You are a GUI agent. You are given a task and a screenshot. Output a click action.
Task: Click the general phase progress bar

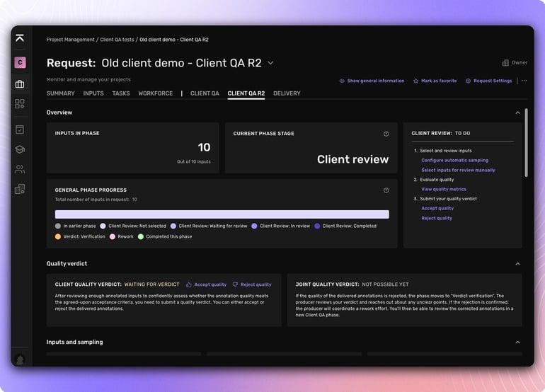pyautogui.click(x=222, y=214)
